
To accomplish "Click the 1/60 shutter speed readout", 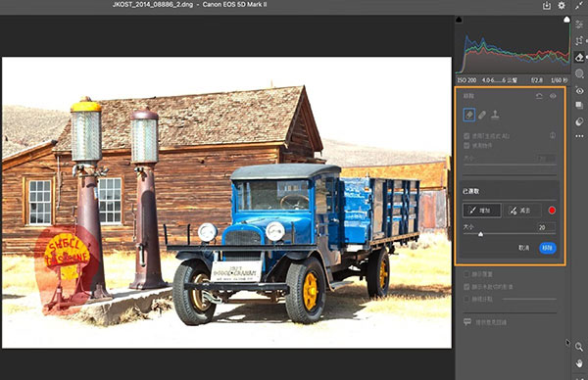I will (x=559, y=80).
